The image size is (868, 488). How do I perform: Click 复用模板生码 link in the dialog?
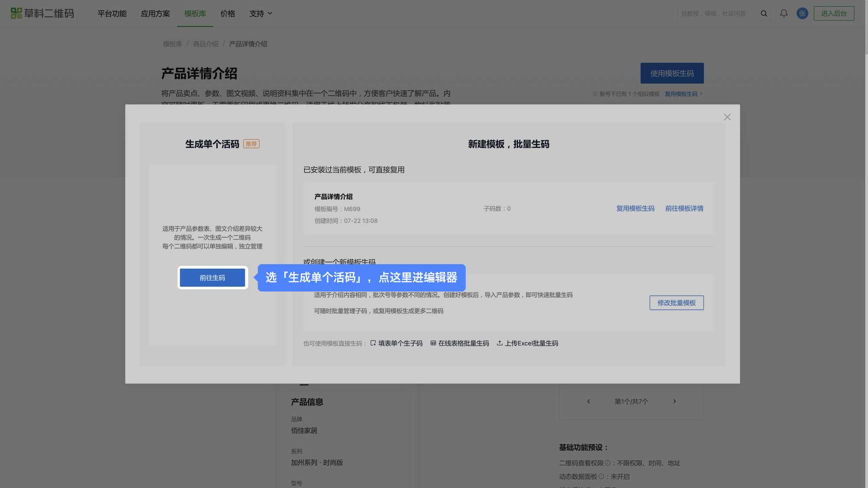pos(635,209)
